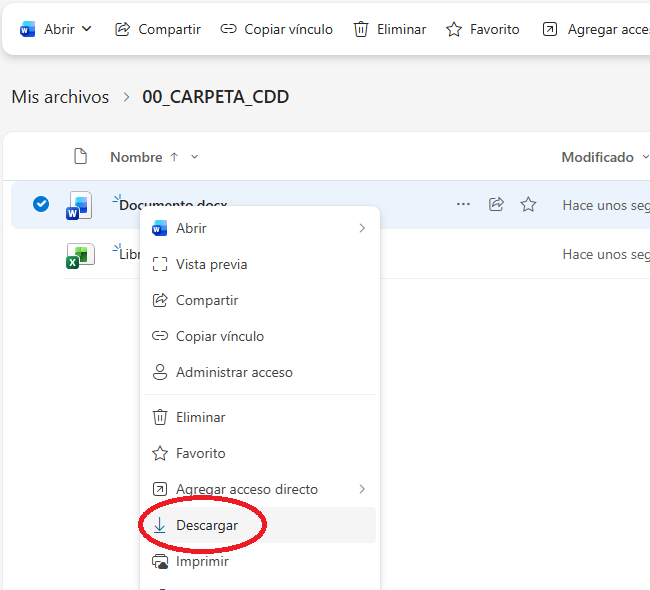Click the Word icon in the top toolbar
Viewport: 650px width, 590px height.
coord(27,29)
